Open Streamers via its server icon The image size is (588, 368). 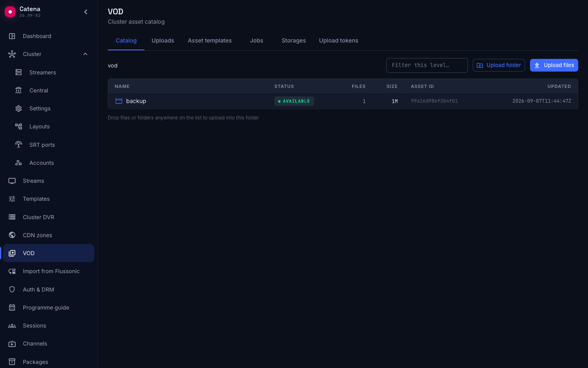pos(19,72)
